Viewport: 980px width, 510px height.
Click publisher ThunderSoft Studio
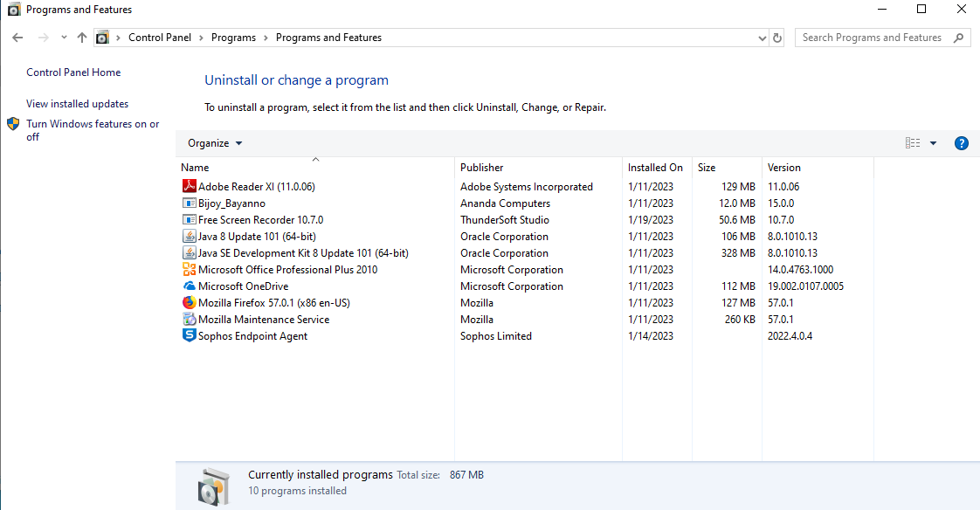point(504,220)
